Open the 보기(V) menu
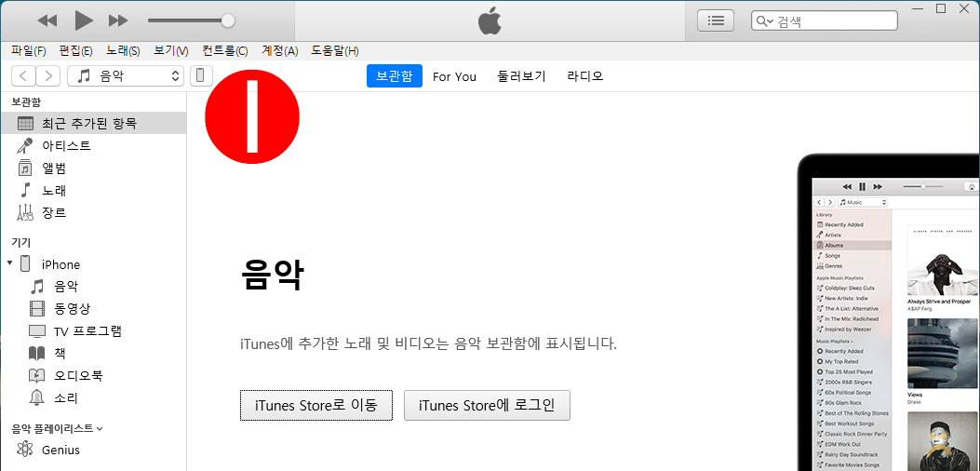 pos(171,50)
